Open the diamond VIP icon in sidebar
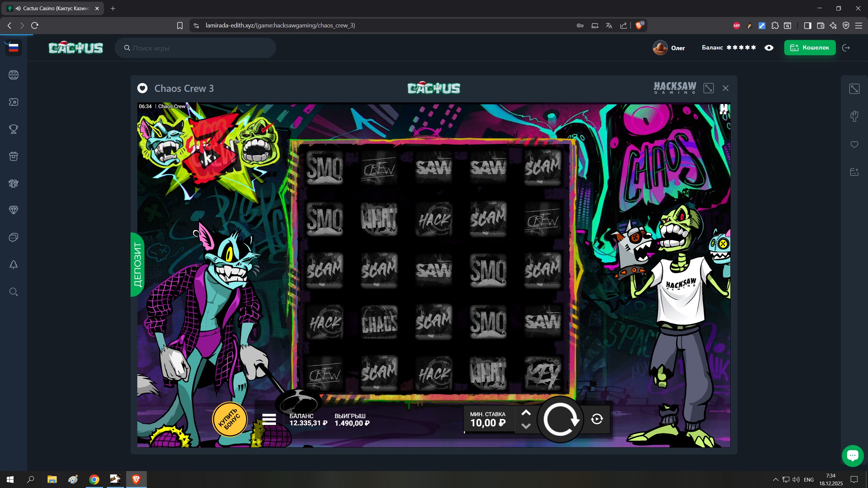The image size is (868, 488). point(14,210)
